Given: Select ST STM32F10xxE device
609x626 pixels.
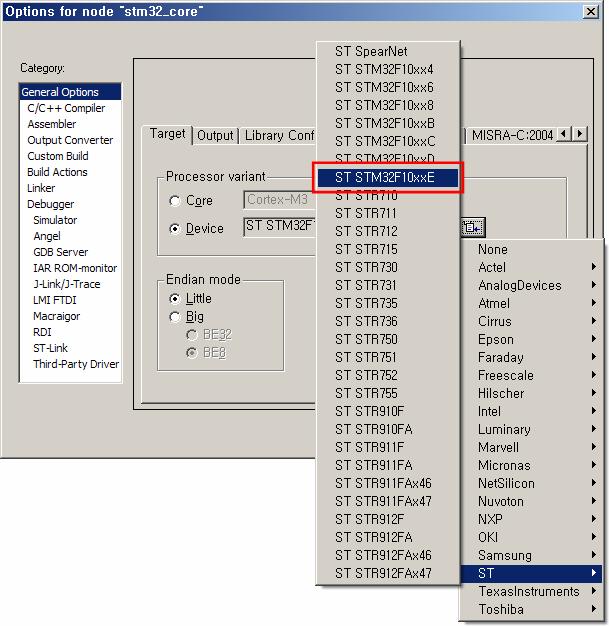Looking at the screenshot, I should coord(388,177).
